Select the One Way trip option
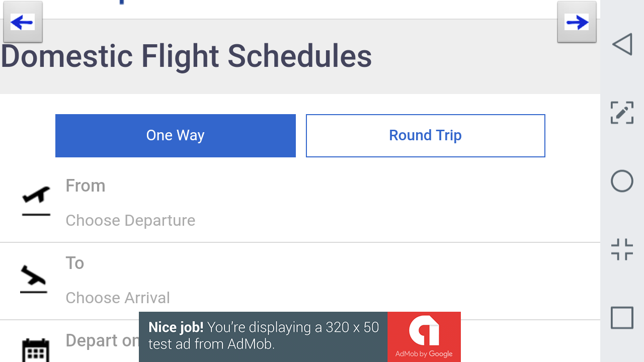Image resolution: width=644 pixels, height=362 pixels. tap(176, 136)
